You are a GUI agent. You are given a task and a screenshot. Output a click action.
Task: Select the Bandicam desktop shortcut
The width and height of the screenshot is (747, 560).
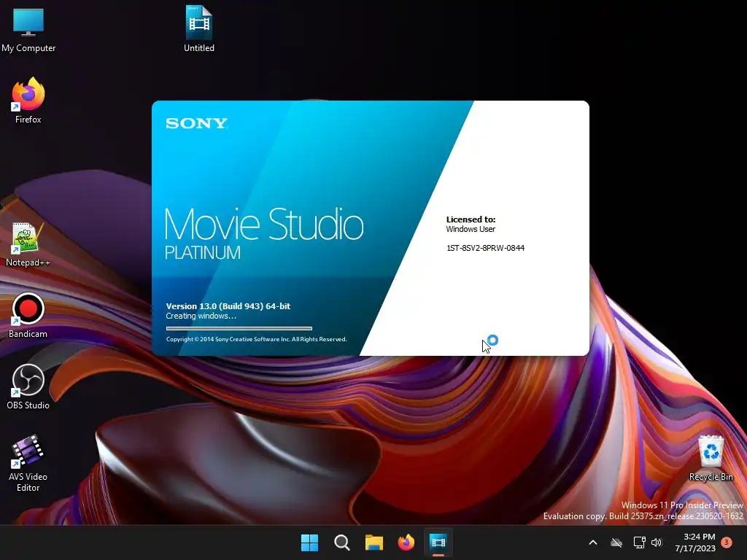click(x=28, y=315)
